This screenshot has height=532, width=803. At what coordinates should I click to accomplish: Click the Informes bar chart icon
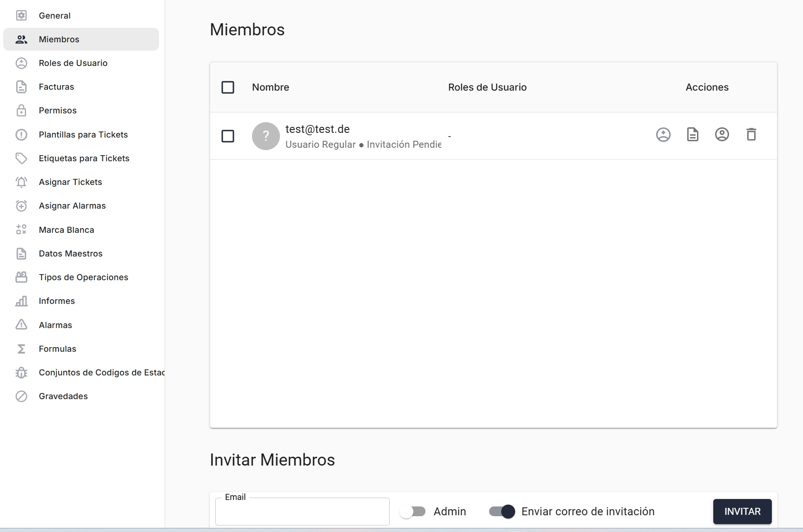21,301
